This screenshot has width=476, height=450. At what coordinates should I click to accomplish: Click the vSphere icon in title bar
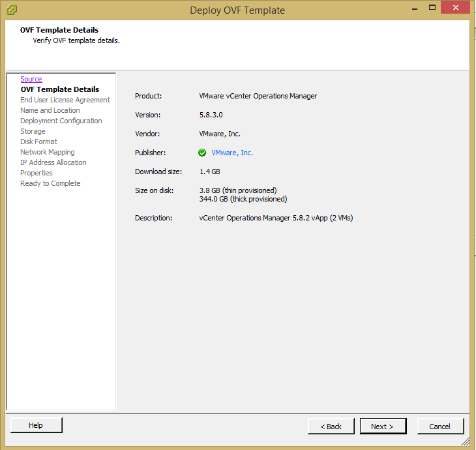(x=12, y=10)
